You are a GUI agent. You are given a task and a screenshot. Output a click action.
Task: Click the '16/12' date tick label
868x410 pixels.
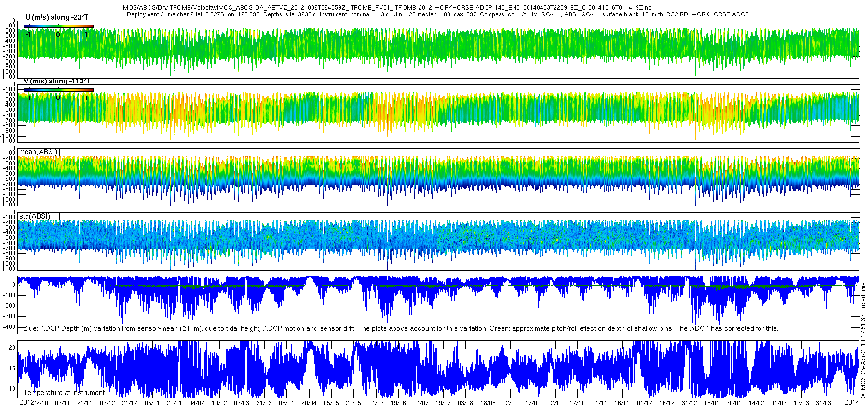pyautogui.click(x=666, y=403)
